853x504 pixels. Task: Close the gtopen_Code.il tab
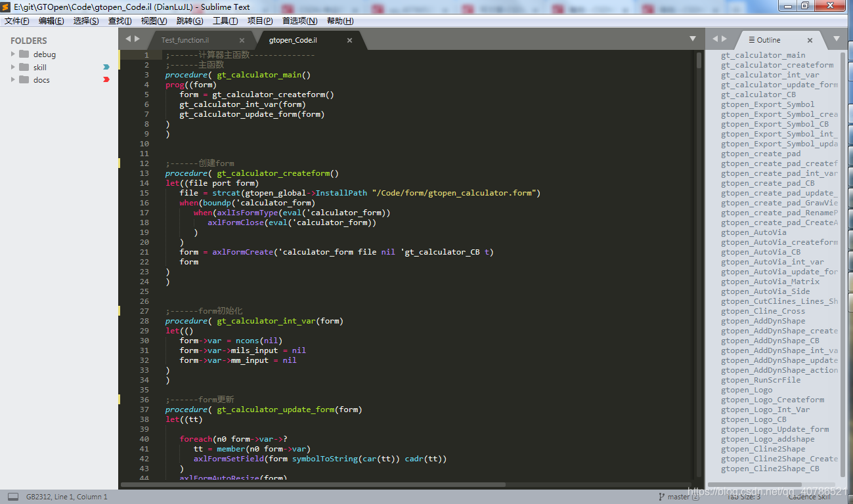(349, 40)
